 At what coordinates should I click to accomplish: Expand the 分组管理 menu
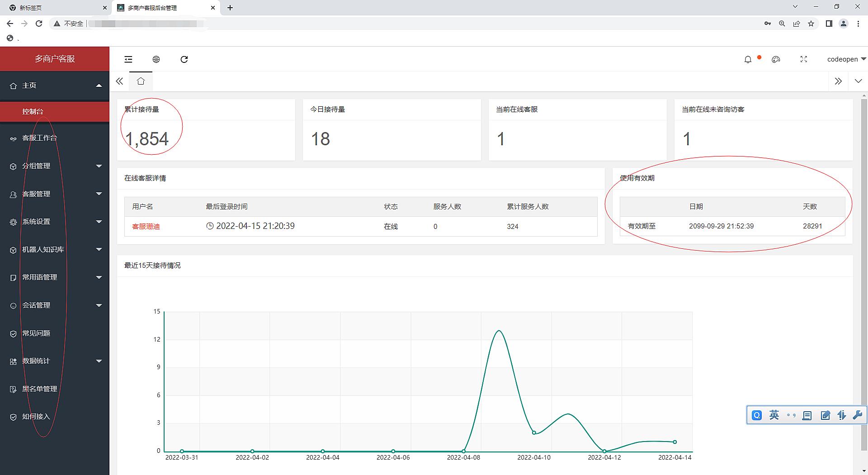54,166
